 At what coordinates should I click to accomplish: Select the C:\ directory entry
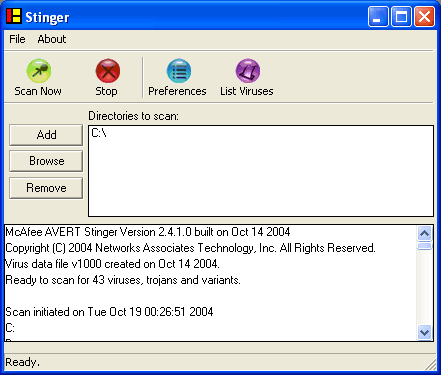[x=99, y=133]
